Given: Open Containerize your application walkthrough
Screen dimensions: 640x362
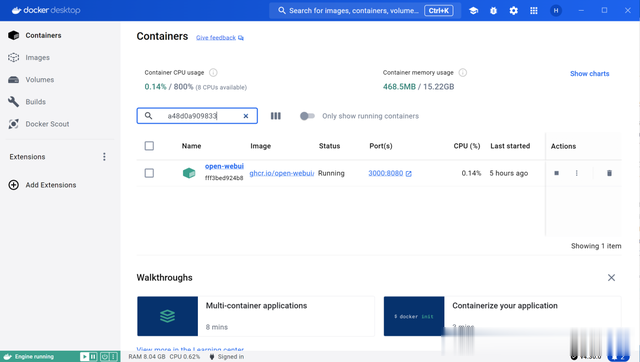Looking at the screenshot, I should (502, 316).
